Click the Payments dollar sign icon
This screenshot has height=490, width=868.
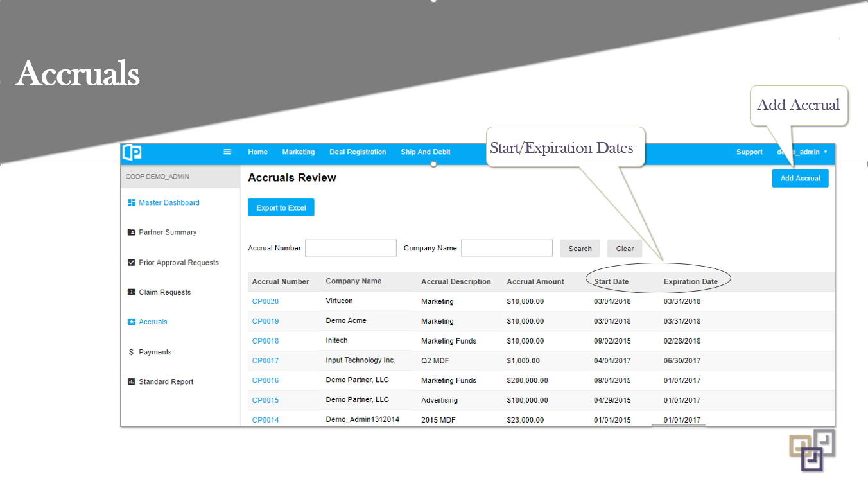tap(130, 352)
